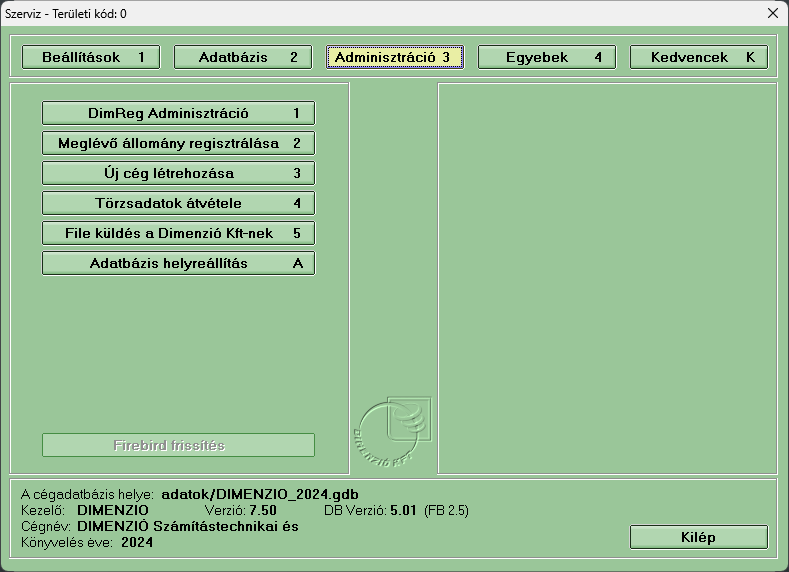
Task: Click the Verzió value 7.50
Action: point(263,510)
